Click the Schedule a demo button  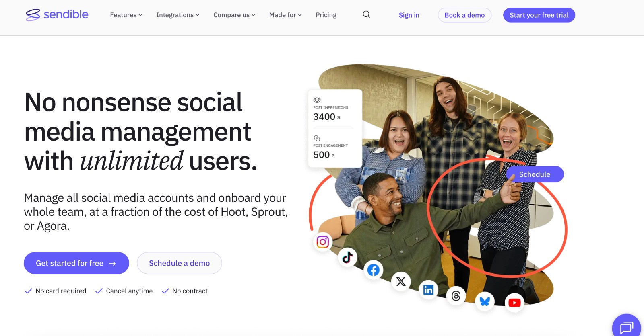tap(180, 263)
